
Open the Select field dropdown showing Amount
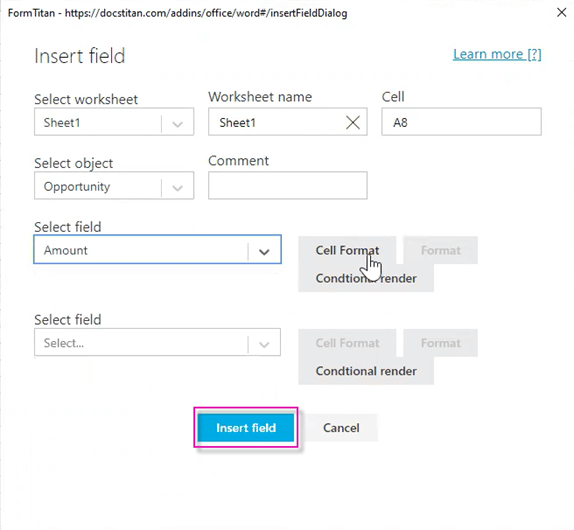tap(157, 249)
